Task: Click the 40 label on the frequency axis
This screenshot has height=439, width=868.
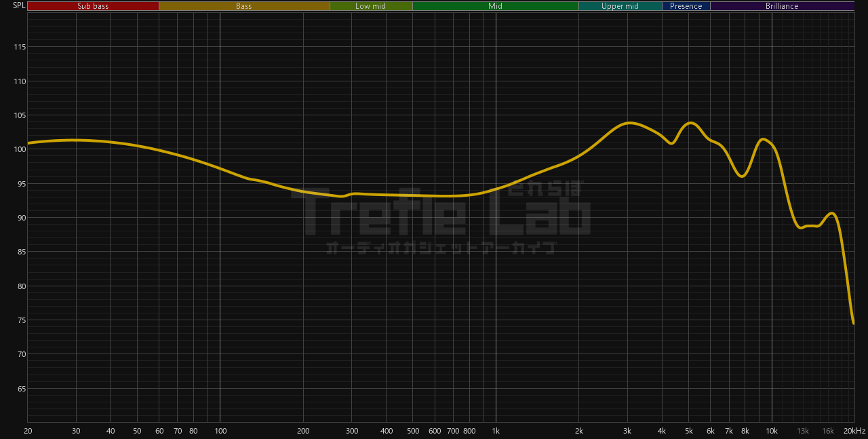Action: tap(111, 431)
